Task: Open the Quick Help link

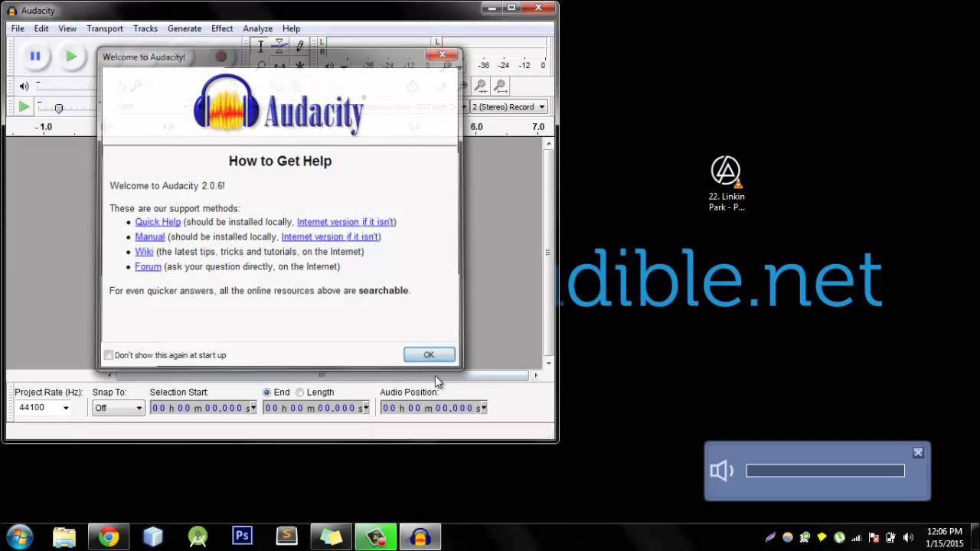Action: pyautogui.click(x=158, y=222)
